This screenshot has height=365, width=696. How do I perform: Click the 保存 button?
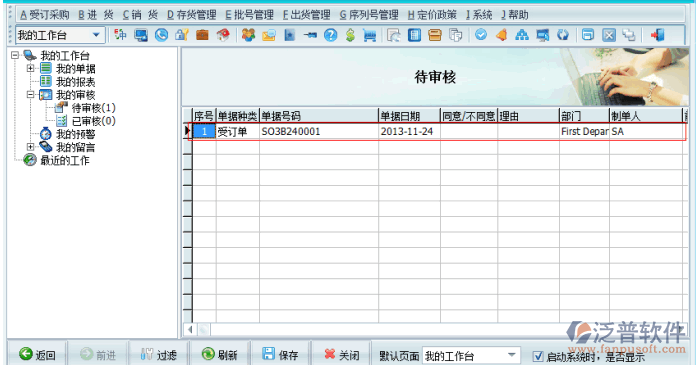click(280, 354)
